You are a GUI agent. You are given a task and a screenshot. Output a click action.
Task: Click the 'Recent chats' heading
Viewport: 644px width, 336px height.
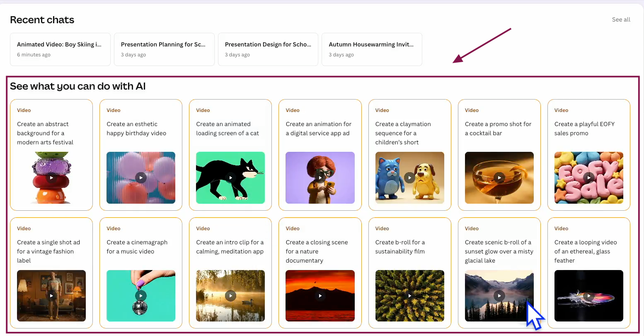coord(42,20)
